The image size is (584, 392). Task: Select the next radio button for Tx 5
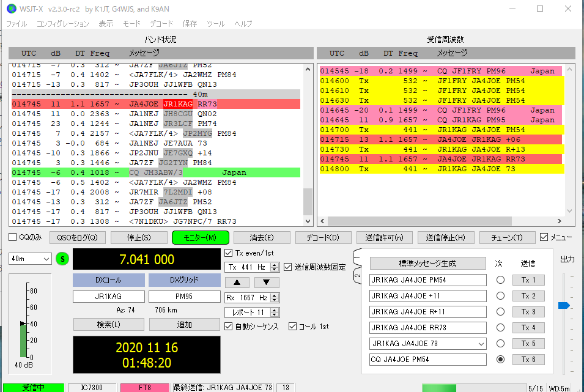click(x=500, y=344)
